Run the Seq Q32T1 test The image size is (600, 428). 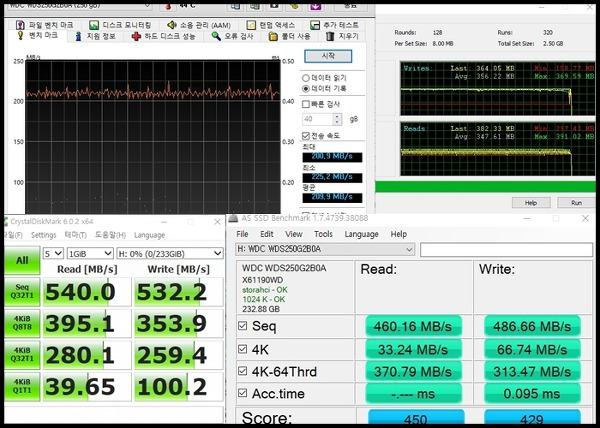click(x=22, y=291)
